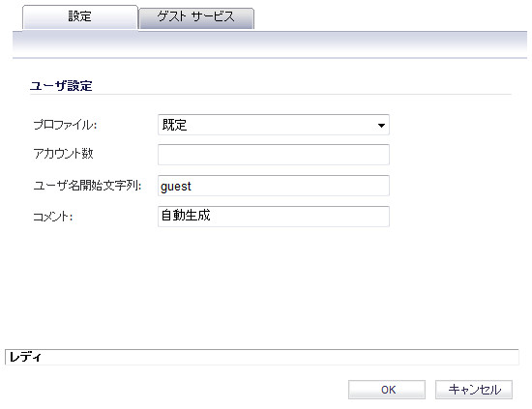Dismiss the dialog with the キャンセル button
Viewport: 532px width, 409px height.
pyautogui.click(x=474, y=390)
